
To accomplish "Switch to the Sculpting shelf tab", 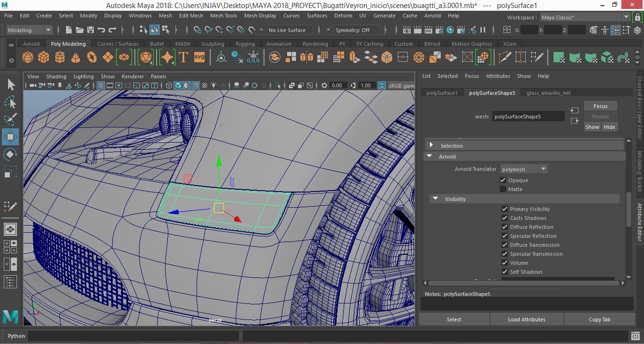I will pos(213,44).
